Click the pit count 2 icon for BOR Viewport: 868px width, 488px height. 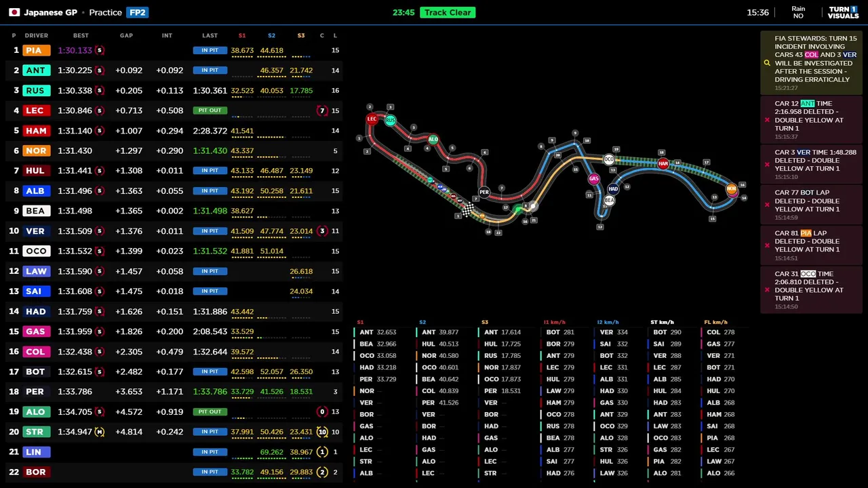(322, 472)
